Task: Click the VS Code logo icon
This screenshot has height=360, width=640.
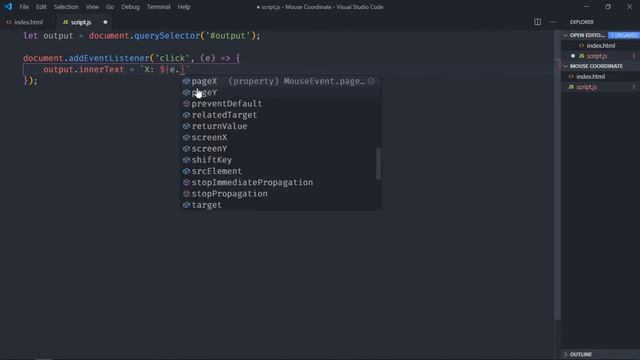Action: [x=8, y=7]
